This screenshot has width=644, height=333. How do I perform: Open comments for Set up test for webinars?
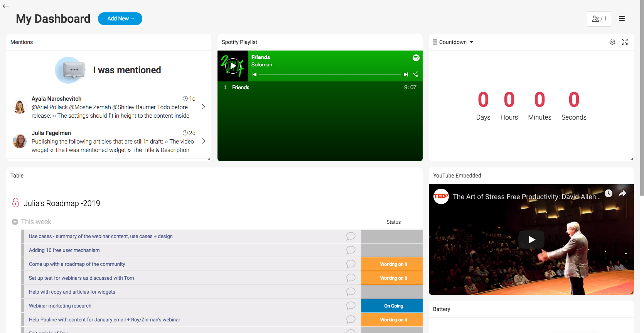pyautogui.click(x=351, y=278)
